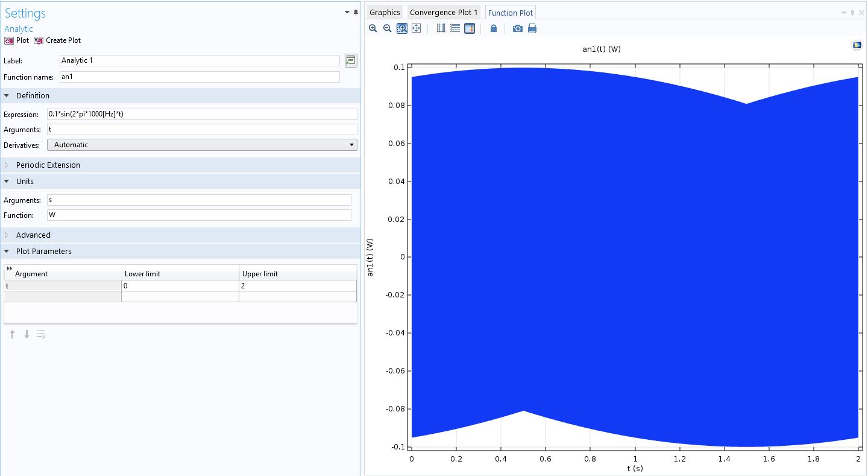Click the Plot button under Analytic

(17, 40)
